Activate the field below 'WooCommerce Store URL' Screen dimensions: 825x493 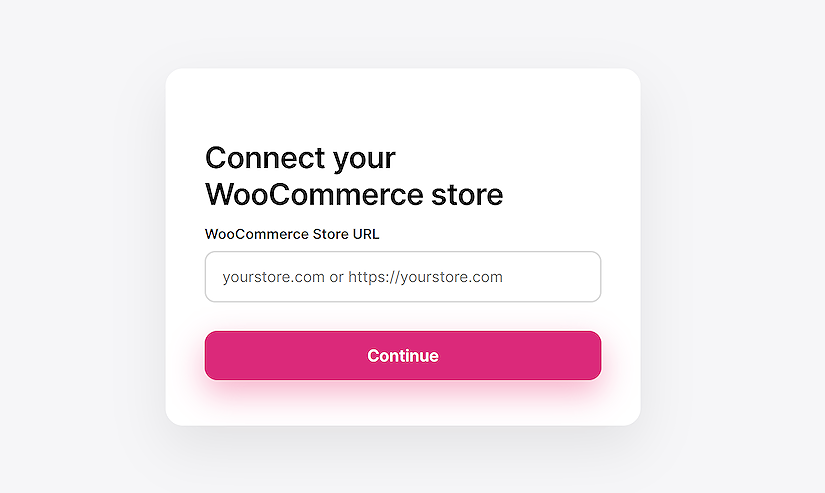pyautogui.click(x=402, y=277)
